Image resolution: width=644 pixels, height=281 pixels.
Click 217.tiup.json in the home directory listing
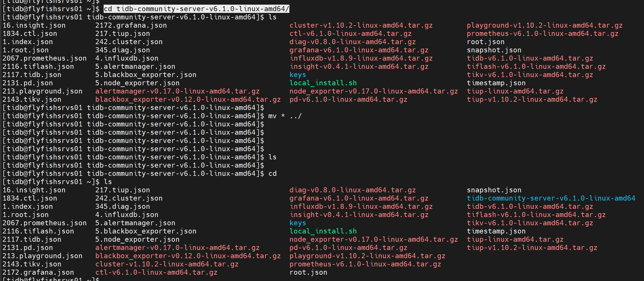point(122,190)
